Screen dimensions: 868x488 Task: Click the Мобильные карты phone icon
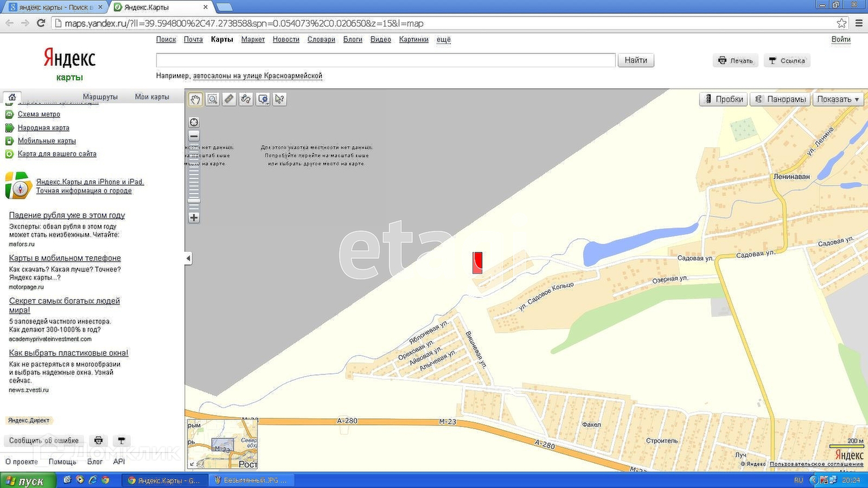click(x=9, y=141)
